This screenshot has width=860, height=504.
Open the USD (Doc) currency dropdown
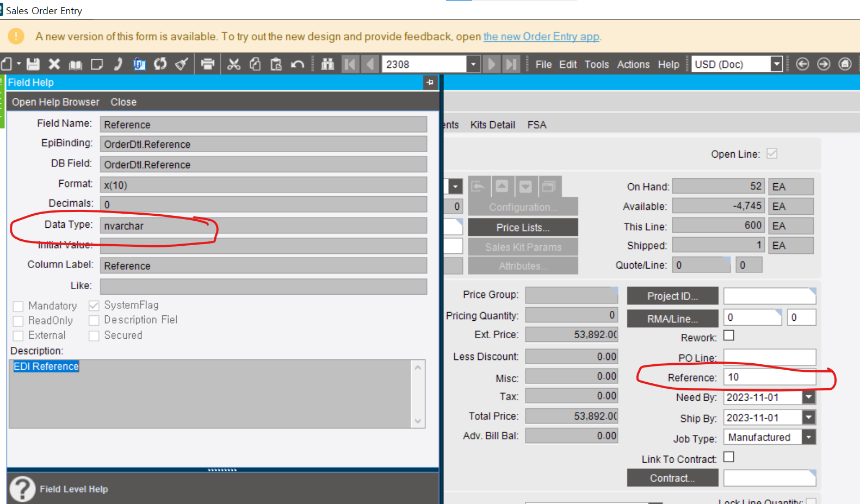click(x=777, y=64)
